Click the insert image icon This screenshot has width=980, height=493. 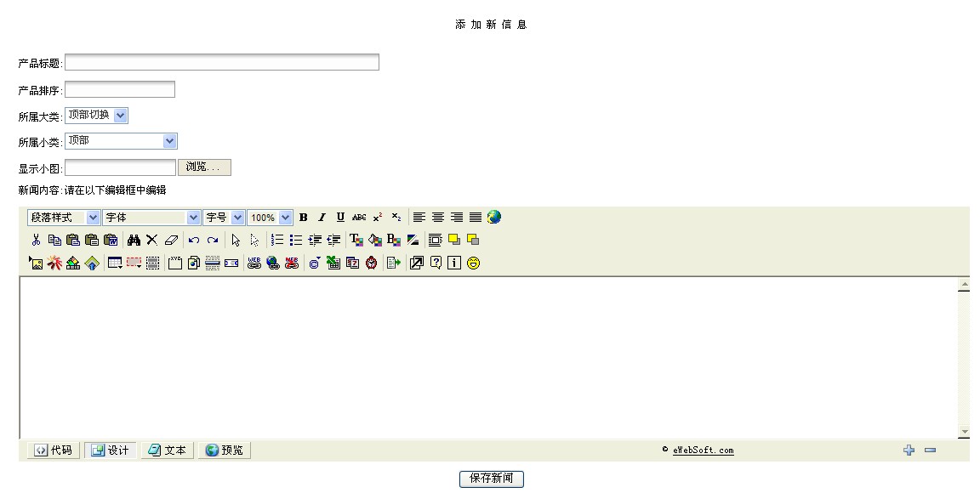[x=36, y=263]
